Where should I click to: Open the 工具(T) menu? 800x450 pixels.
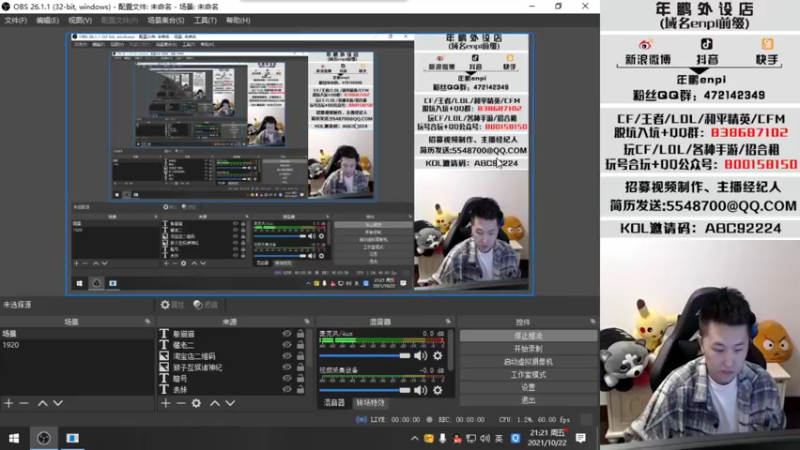(205, 20)
